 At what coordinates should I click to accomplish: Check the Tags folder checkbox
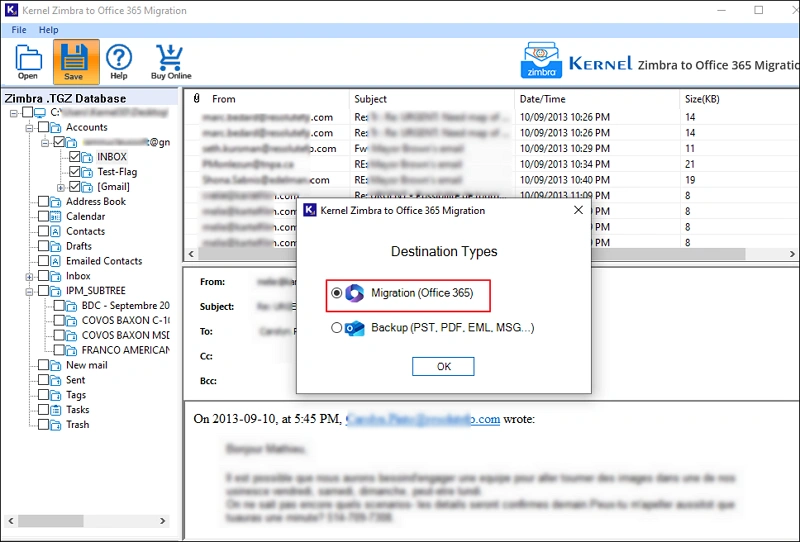click(43, 395)
